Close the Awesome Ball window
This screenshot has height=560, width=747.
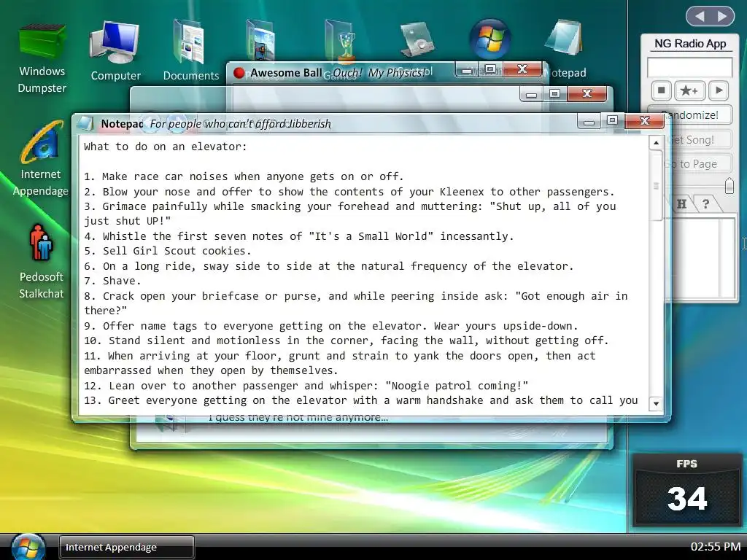[522, 69]
